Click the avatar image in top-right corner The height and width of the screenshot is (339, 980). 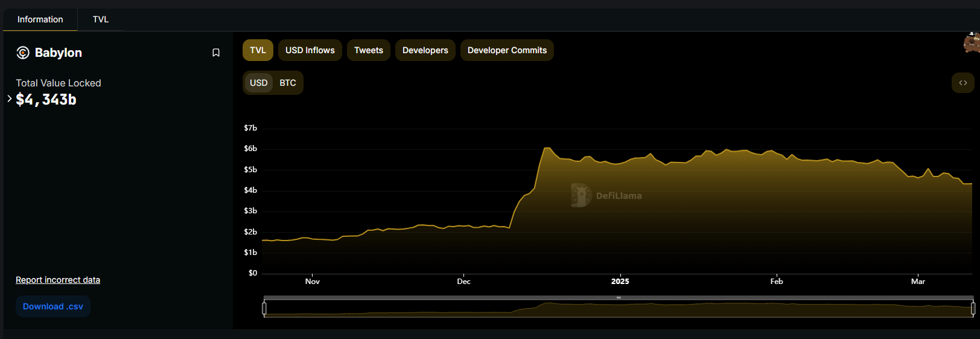coord(972,43)
